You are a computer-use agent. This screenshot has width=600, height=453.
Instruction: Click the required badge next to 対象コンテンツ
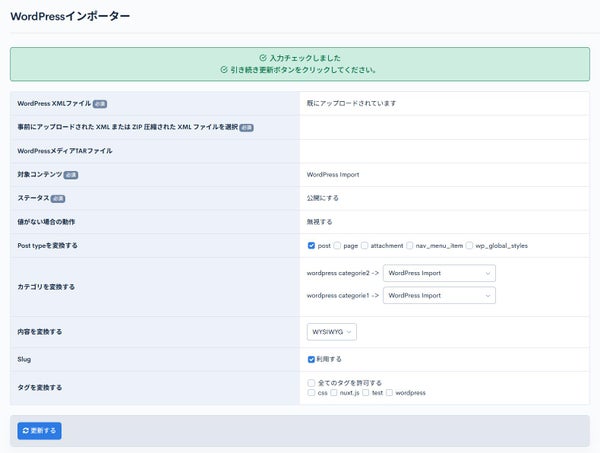coord(71,175)
